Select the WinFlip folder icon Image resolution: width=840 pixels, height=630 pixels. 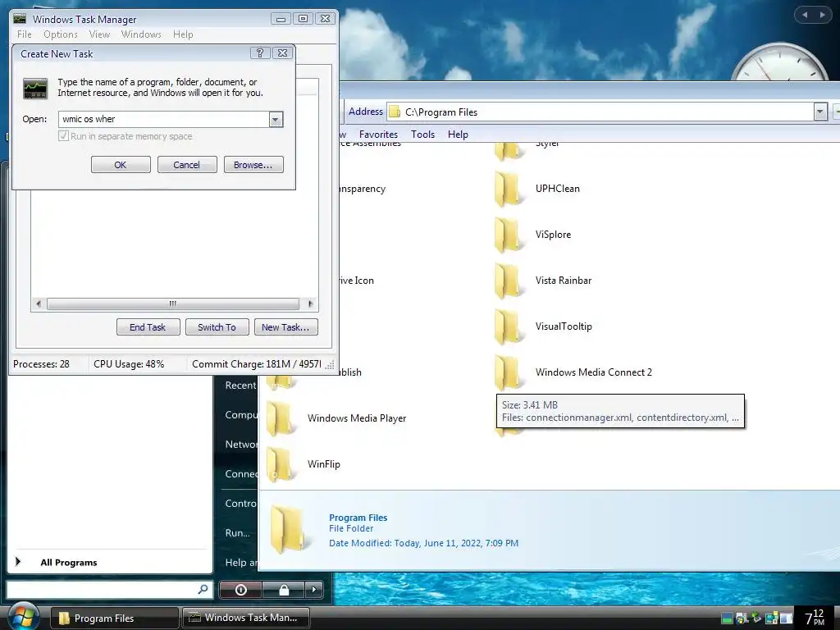tap(281, 464)
